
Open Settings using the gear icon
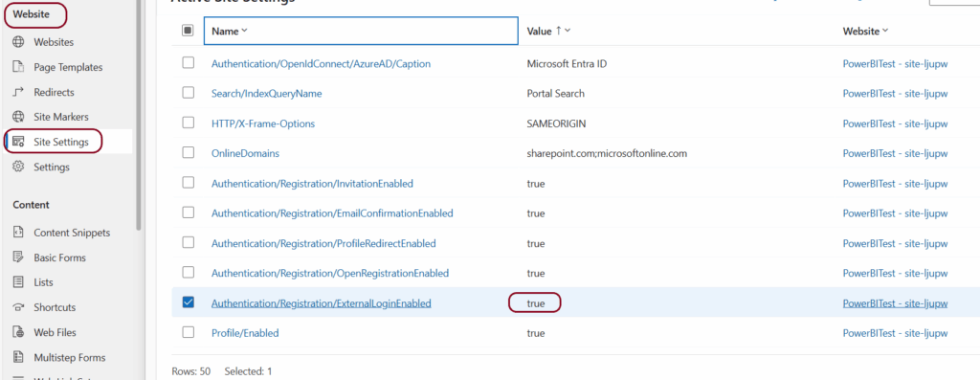pyautogui.click(x=19, y=167)
